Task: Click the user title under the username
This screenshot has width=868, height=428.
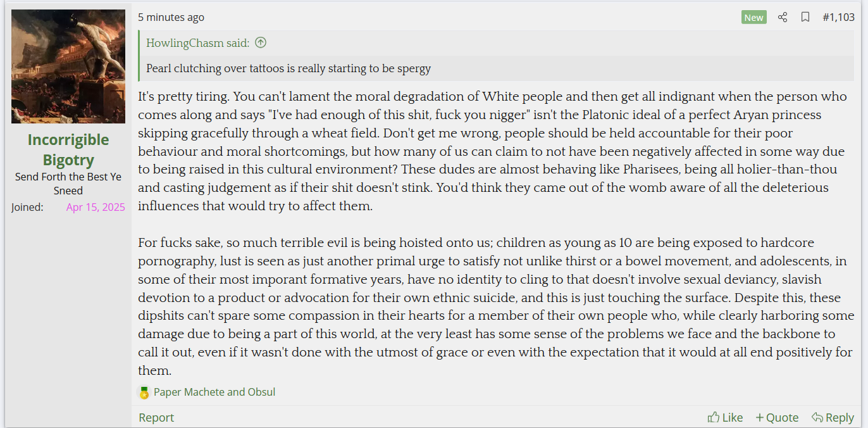Action: click(x=68, y=184)
